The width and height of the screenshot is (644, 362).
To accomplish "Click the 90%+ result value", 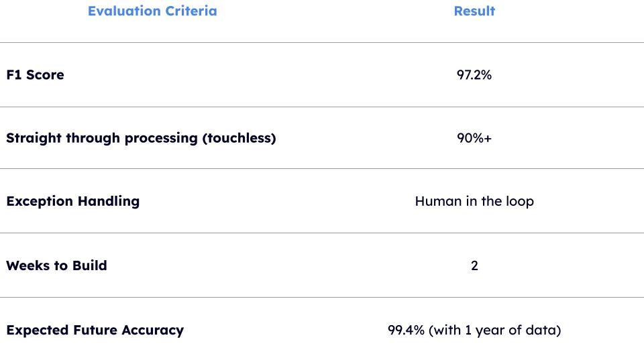I will [x=474, y=139].
